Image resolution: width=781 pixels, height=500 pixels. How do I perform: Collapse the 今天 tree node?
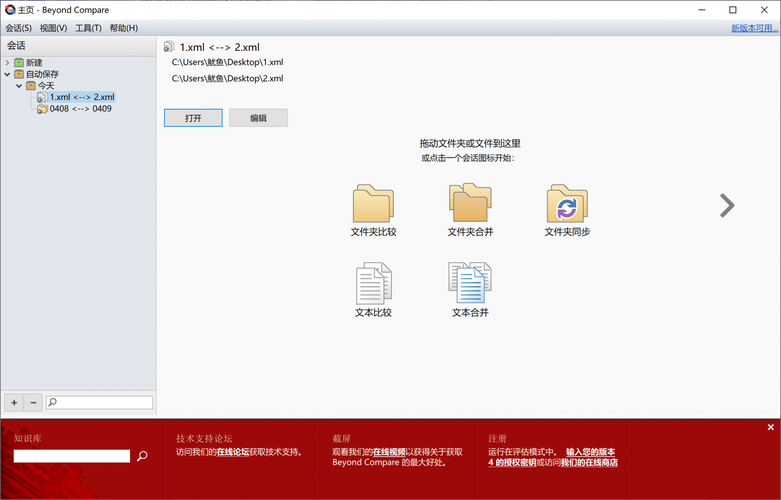pos(19,86)
